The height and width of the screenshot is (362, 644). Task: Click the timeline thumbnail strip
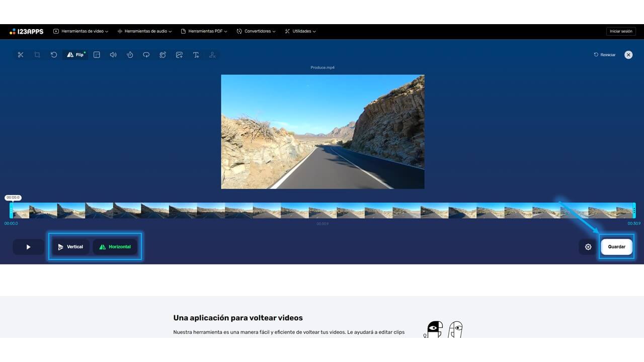[323, 210]
